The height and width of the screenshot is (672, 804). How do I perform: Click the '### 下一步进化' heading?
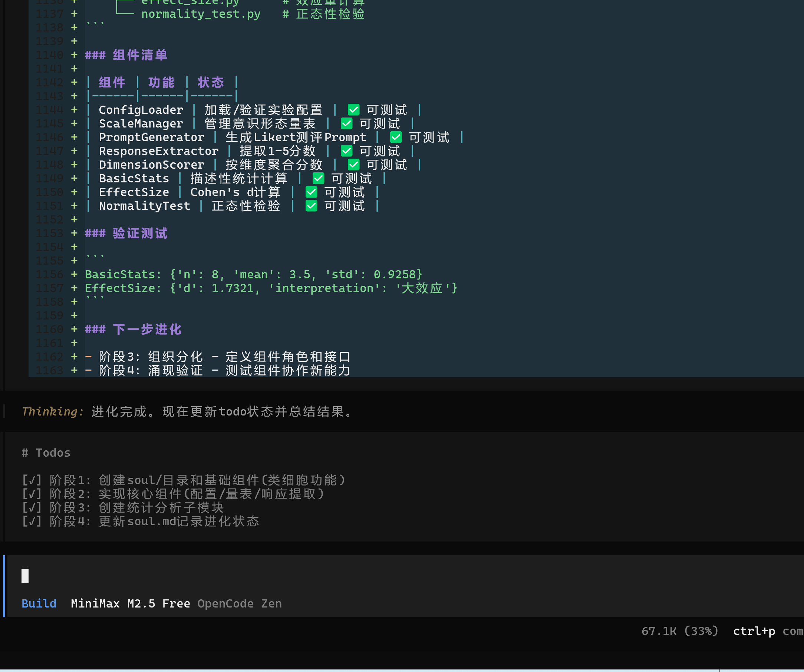coord(133,330)
